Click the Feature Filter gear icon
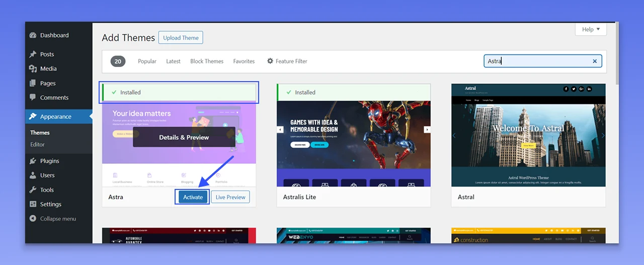Screen dimensions: 644x265 pyautogui.click(x=270, y=61)
